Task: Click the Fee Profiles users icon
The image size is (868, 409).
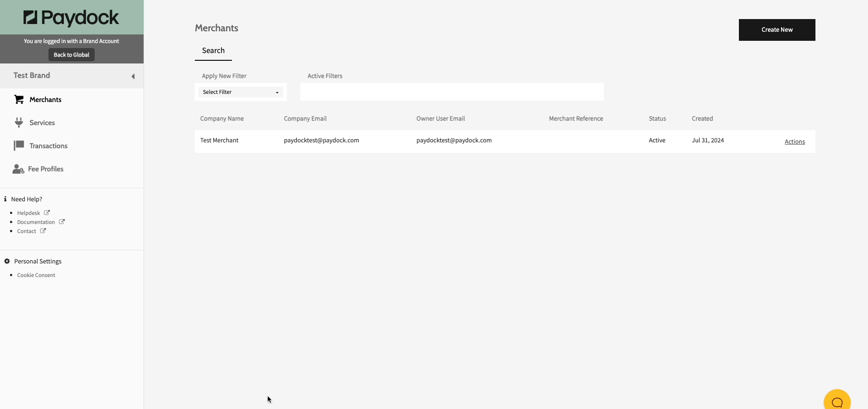Action: point(18,169)
